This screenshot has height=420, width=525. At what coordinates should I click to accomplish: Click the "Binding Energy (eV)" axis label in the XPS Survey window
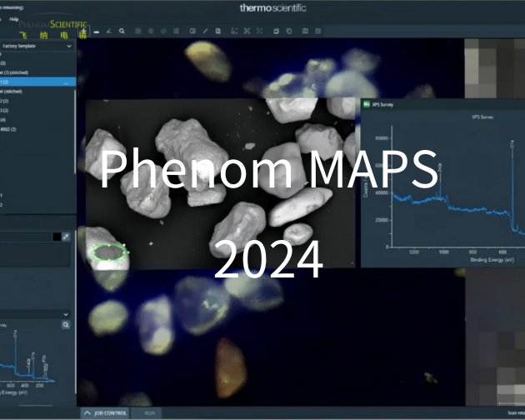[492, 260]
